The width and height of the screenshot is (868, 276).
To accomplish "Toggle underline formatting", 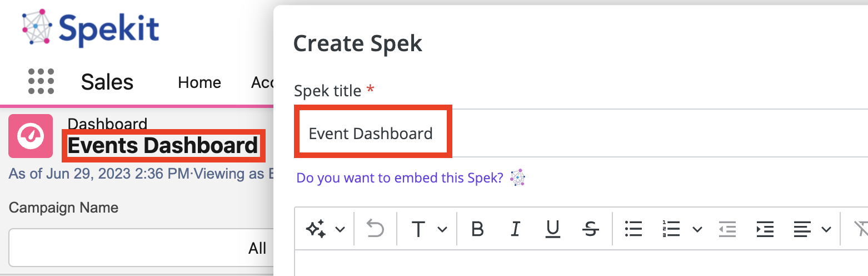I will (552, 229).
